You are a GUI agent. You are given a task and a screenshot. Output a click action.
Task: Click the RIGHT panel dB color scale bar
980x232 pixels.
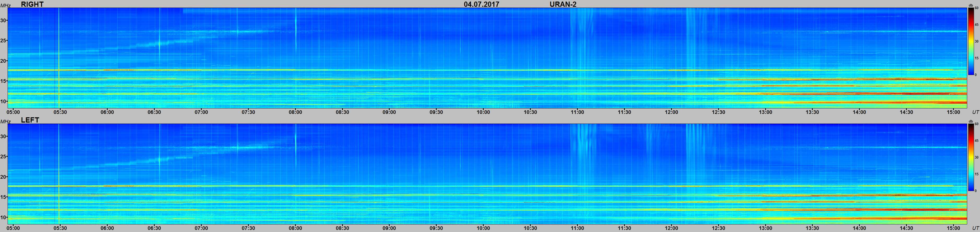pyautogui.click(x=971, y=42)
